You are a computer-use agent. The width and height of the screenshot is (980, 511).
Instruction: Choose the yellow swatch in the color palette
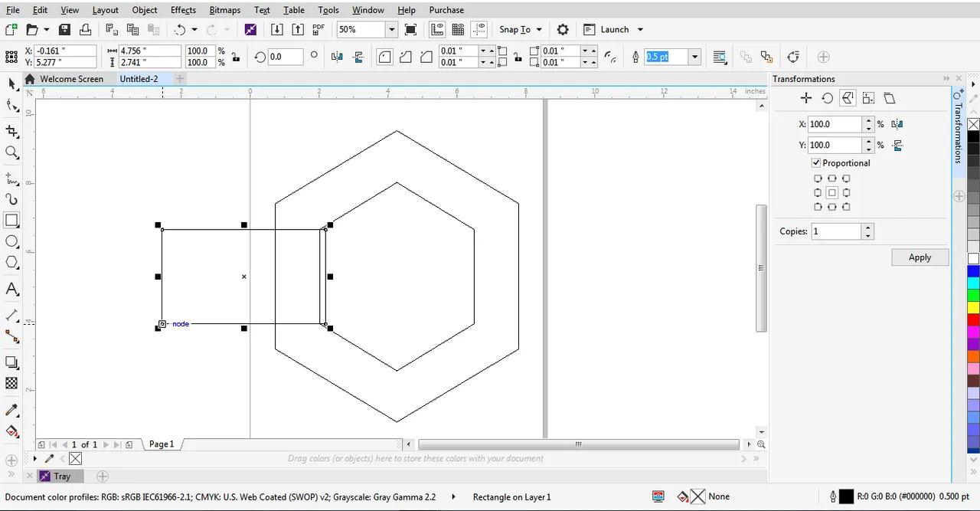coord(973,307)
